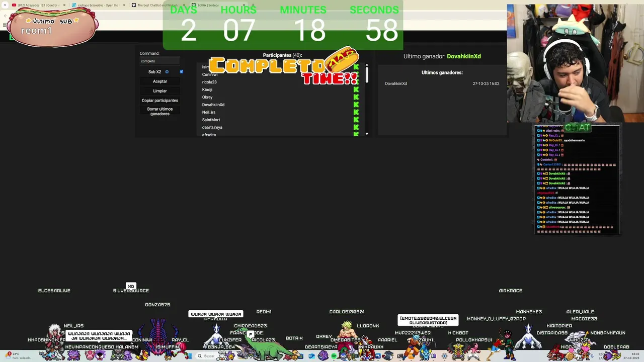The image size is (644, 362).
Task: Click the participants list scrollbar thumb
Action: pos(367,75)
